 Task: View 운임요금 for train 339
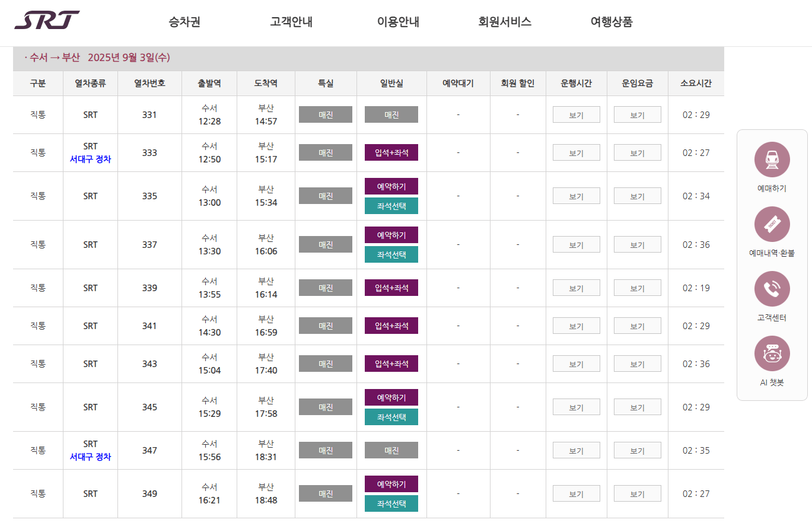pos(638,288)
